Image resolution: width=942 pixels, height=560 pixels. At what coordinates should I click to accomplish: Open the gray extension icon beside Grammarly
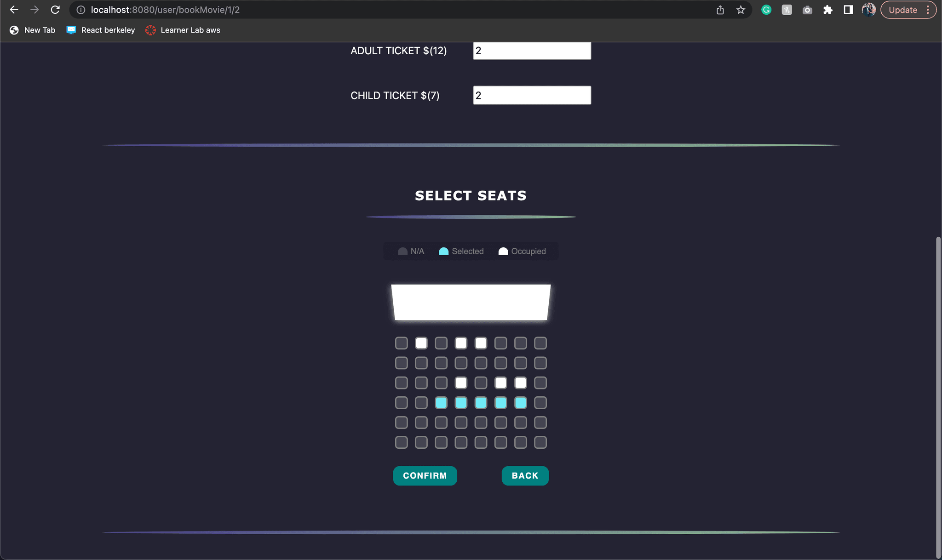click(x=787, y=10)
